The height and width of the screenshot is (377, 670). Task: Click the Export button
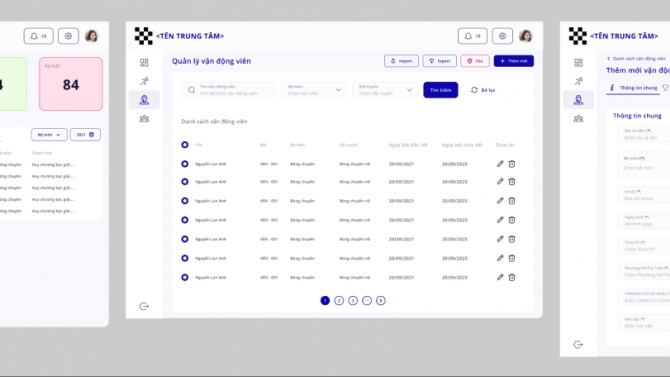click(440, 61)
